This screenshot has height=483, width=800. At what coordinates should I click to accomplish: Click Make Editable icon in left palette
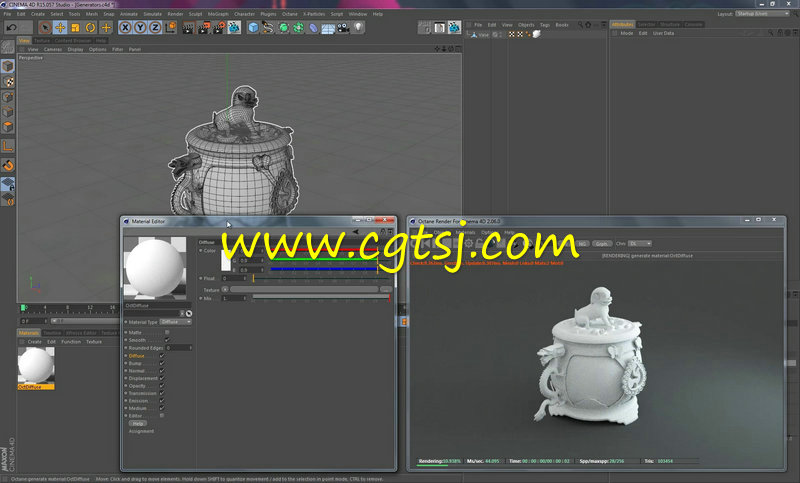point(8,47)
